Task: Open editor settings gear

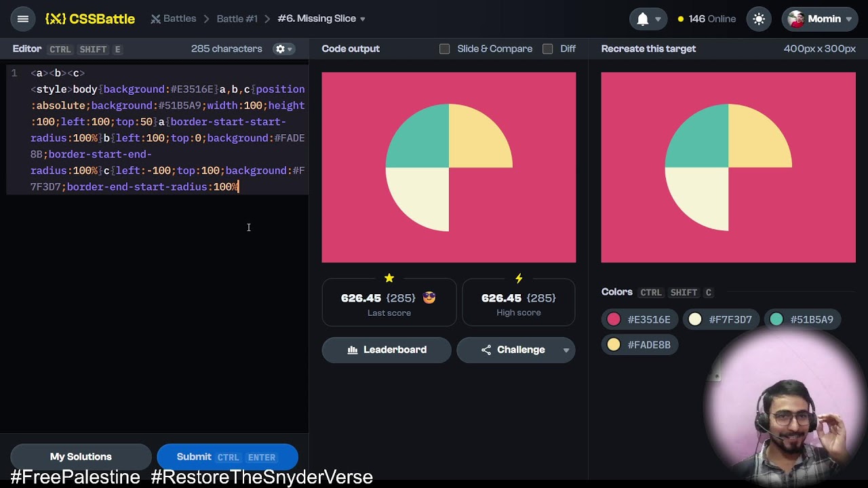Action: [x=283, y=49]
